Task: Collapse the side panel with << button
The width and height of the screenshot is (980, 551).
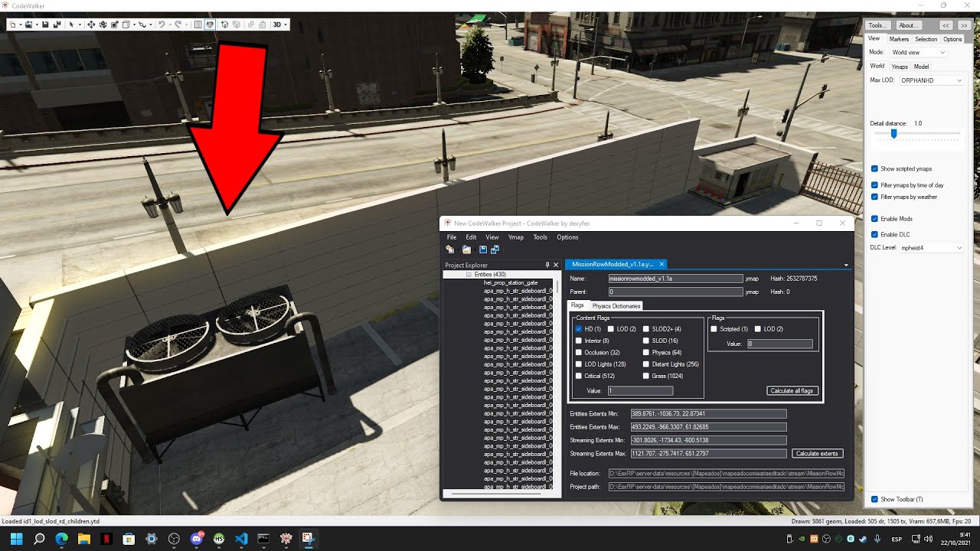Action: click(x=947, y=25)
